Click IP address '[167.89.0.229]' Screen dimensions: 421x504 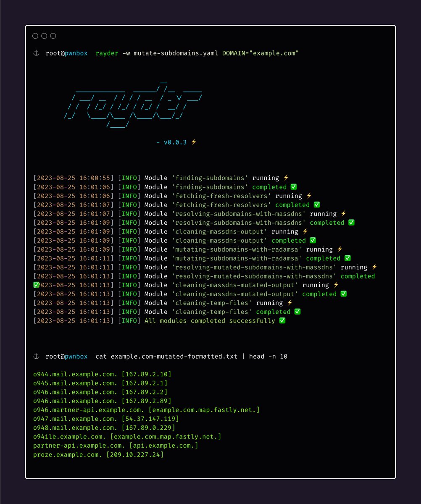click(x=148, y=428)
